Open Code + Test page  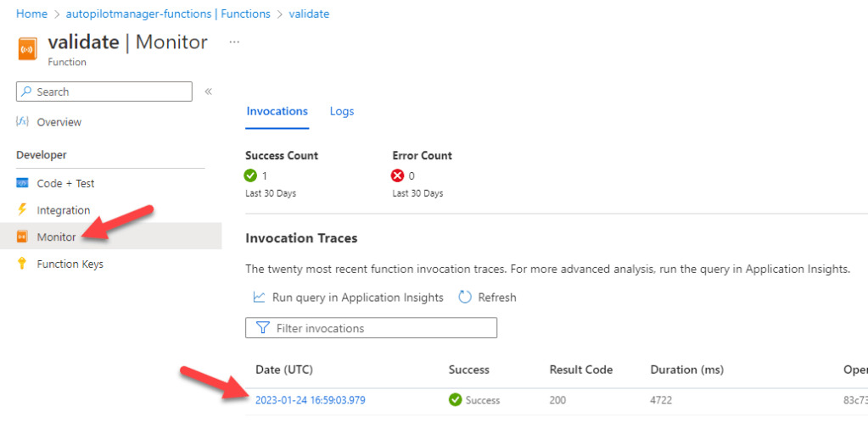coord(65,184)
